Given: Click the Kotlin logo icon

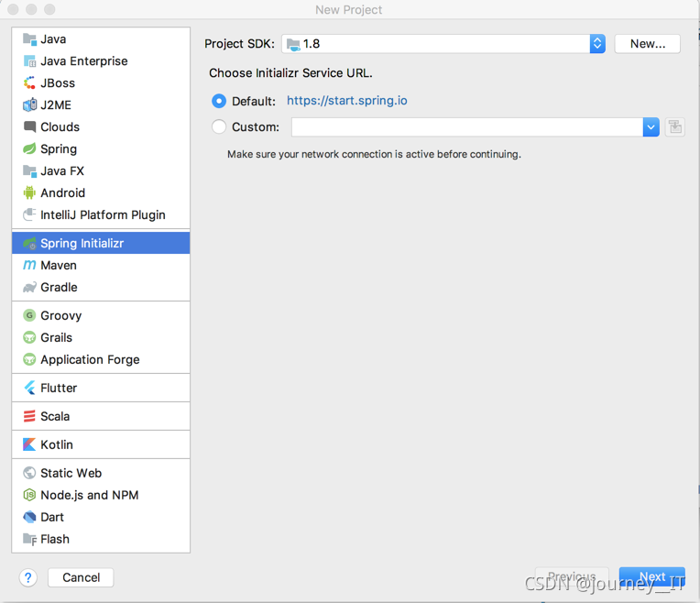Looking at the screenshot, I should pos(29,444).
